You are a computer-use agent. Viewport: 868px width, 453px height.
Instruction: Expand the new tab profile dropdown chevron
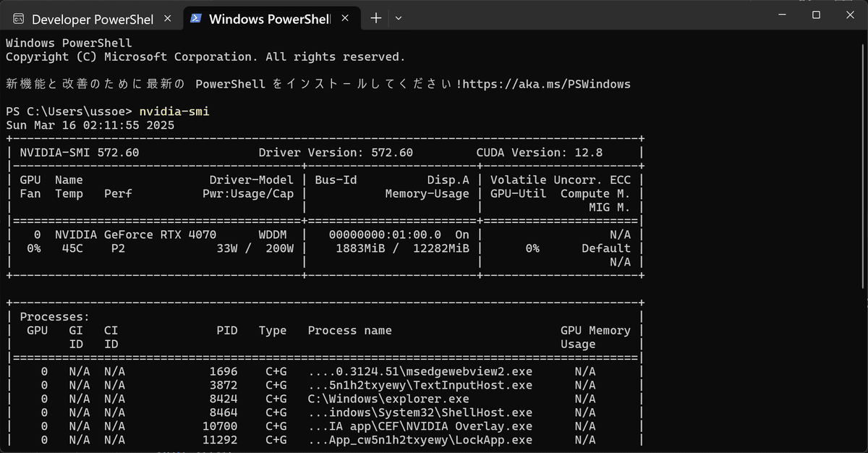(399, 18)
